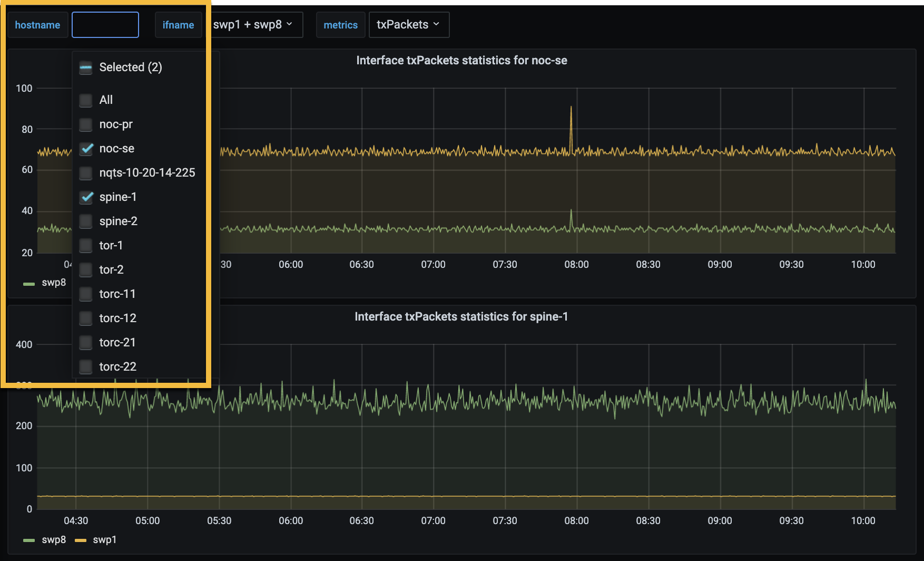Image resolution: width=924 pixels, height=561 pixels.
Task: Toggle swp8 legend series in spine-1 panel
Action: click(x=53, y=540)
